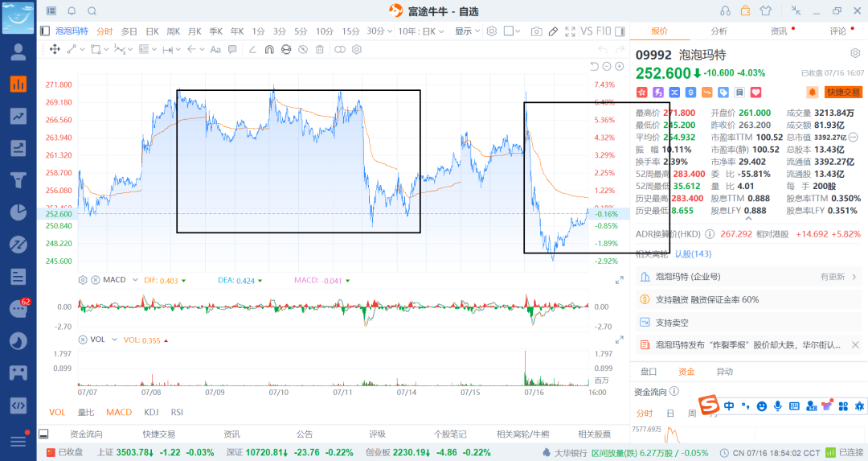This screenshot has width=868, height=461.
Task: Set price alert with orange bell icon
Action: click(x=812, y=92)
